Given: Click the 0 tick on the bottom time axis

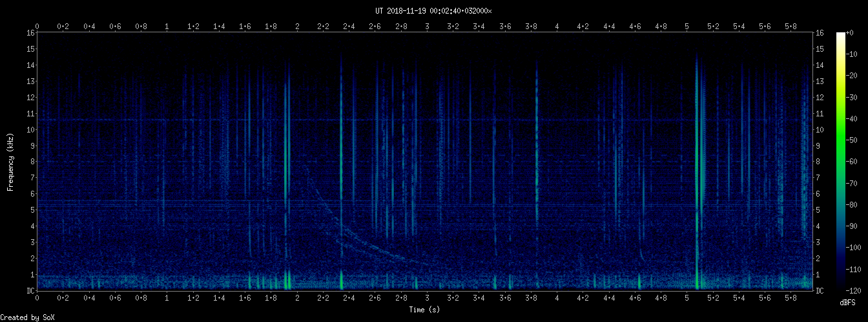Looking at the screenshot, I should coord(37,298).
